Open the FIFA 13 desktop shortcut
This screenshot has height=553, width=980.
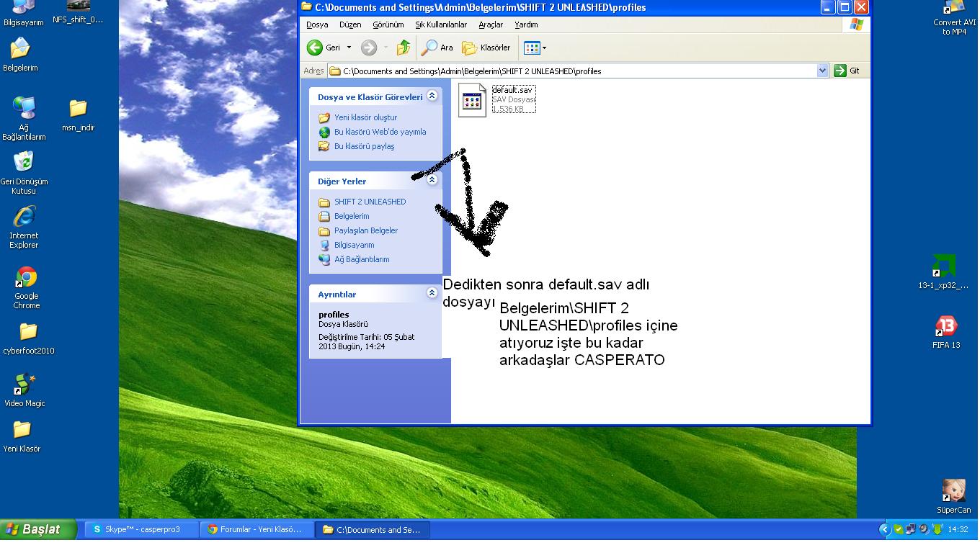click(945, 326)
